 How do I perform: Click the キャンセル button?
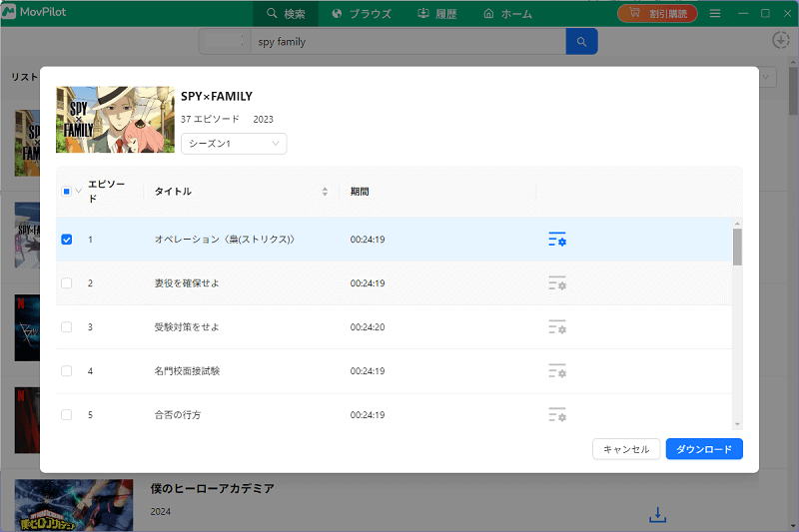coord(626,449)
